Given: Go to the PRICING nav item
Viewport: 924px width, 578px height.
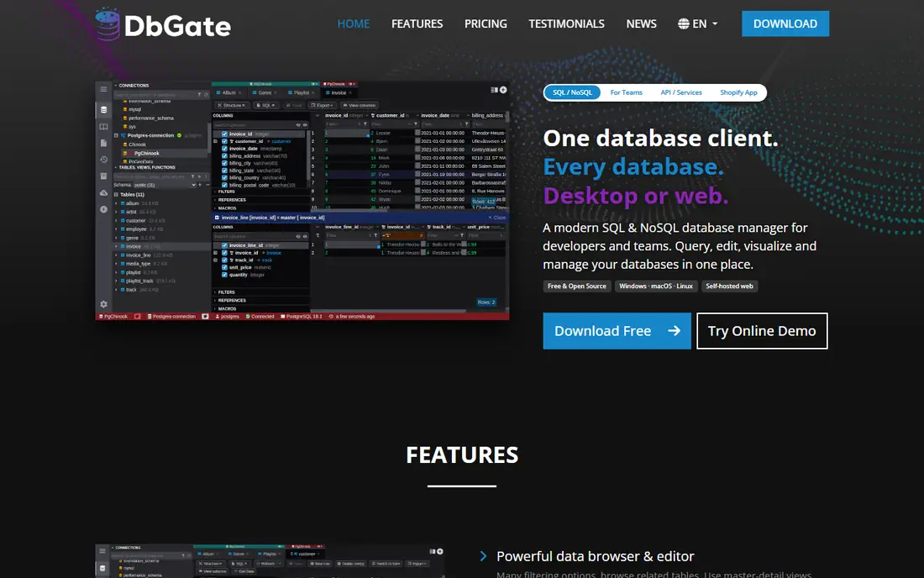Looking at the screenshot, I should (x=486, y=24).
